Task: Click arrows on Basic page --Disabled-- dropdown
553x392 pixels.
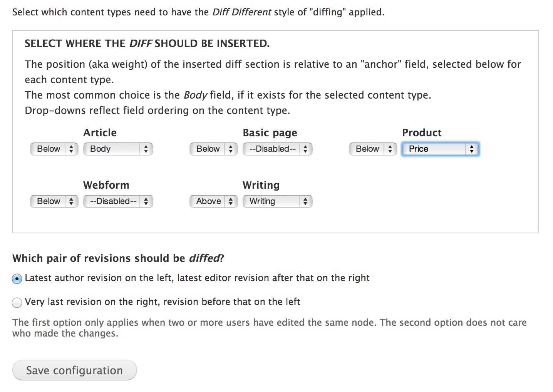Action: pyautogui.click(x=305, y=149)
